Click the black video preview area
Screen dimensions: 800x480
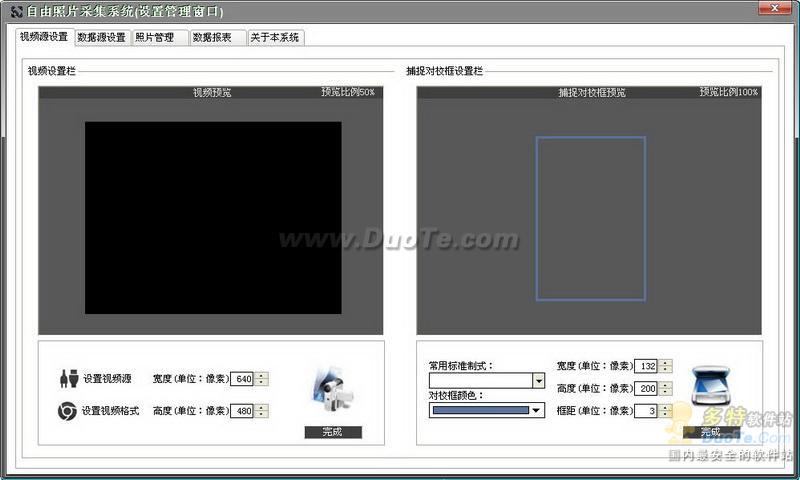coord(213,218)
